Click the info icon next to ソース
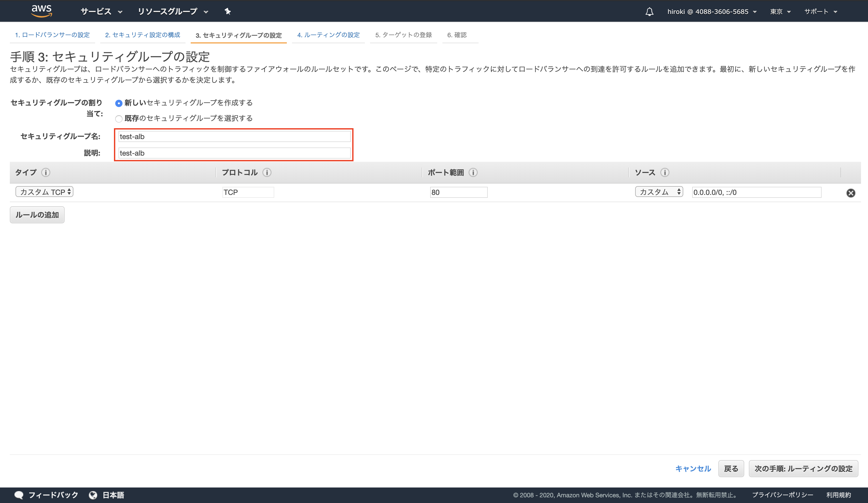The image size is (868, 503). (664, 173)
